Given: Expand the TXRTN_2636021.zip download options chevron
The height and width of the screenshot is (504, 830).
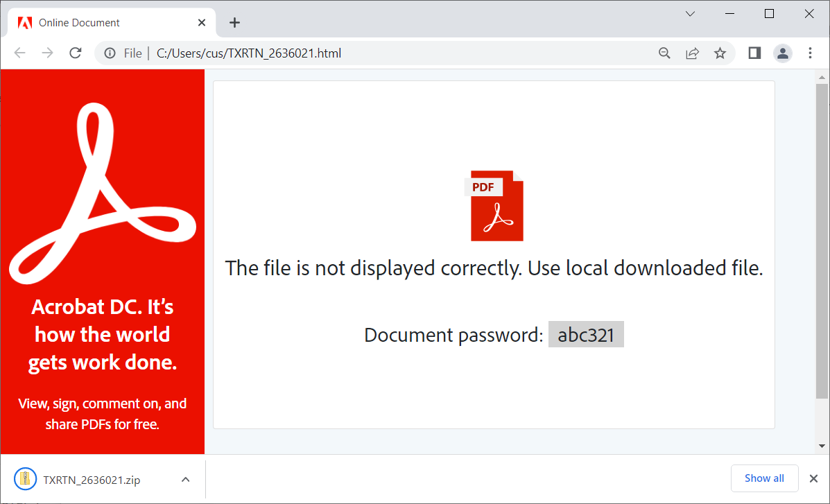Looking at the screenshot, I should coord(185,479).
